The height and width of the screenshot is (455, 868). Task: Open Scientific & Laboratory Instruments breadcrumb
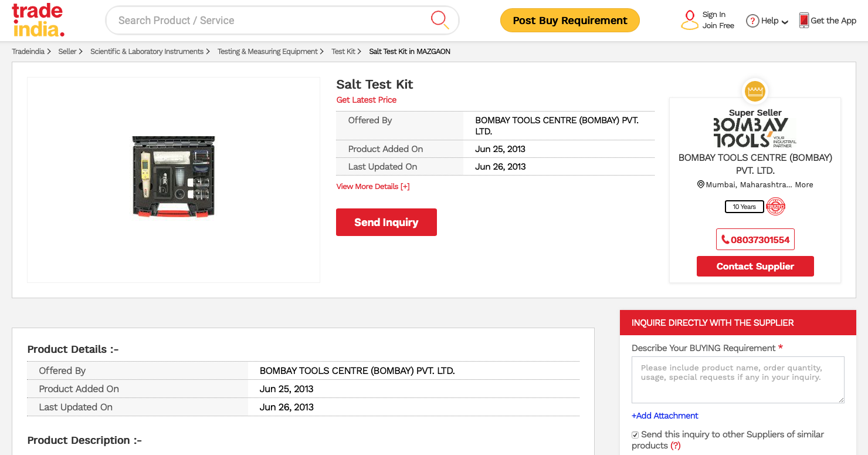coord(147,52)
